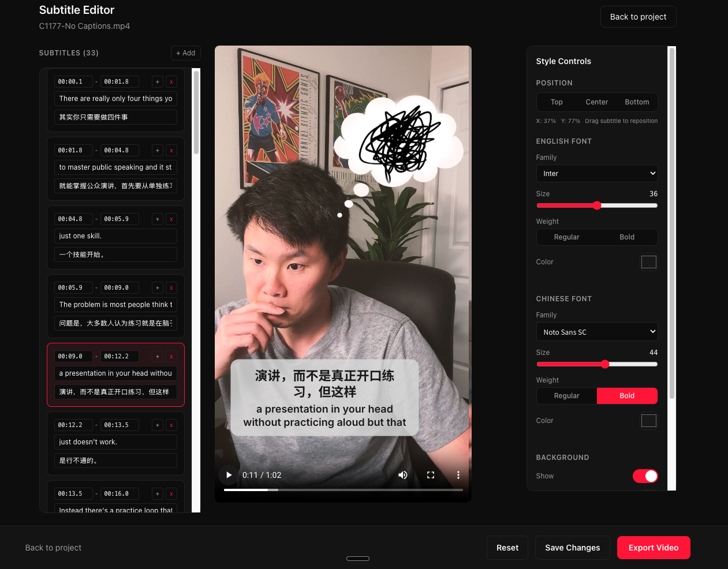Click the Export Video button
The height and width of the screenshot is (569, 728).
click(653, 548)
